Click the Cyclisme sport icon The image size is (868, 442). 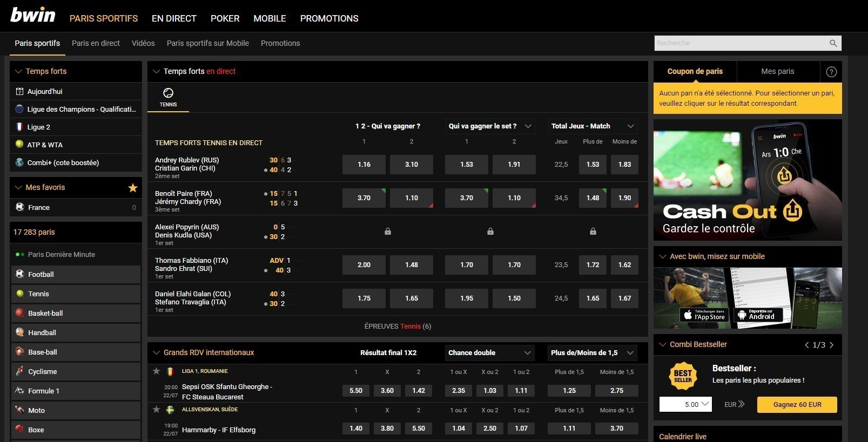point(20,371)
